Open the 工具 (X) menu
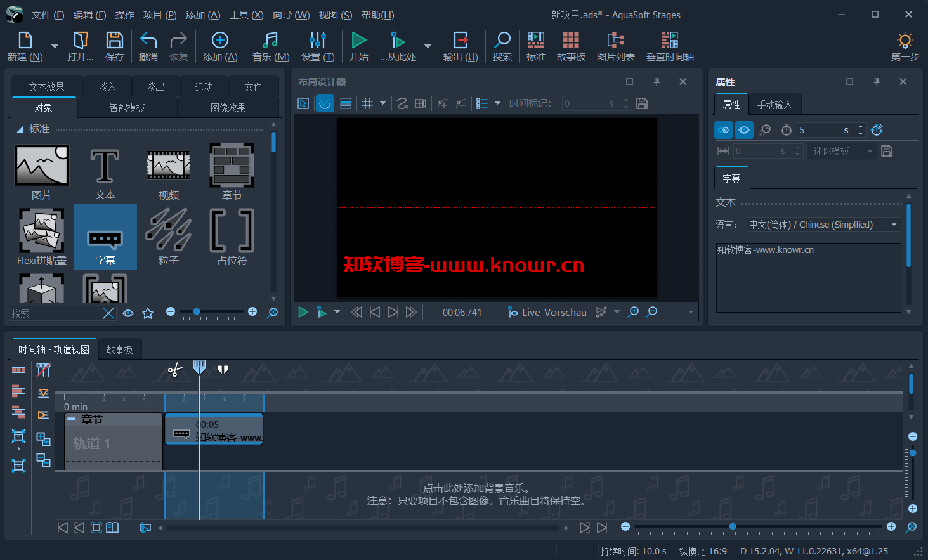This screenshot has width=928, height=560. coord(246,15)
